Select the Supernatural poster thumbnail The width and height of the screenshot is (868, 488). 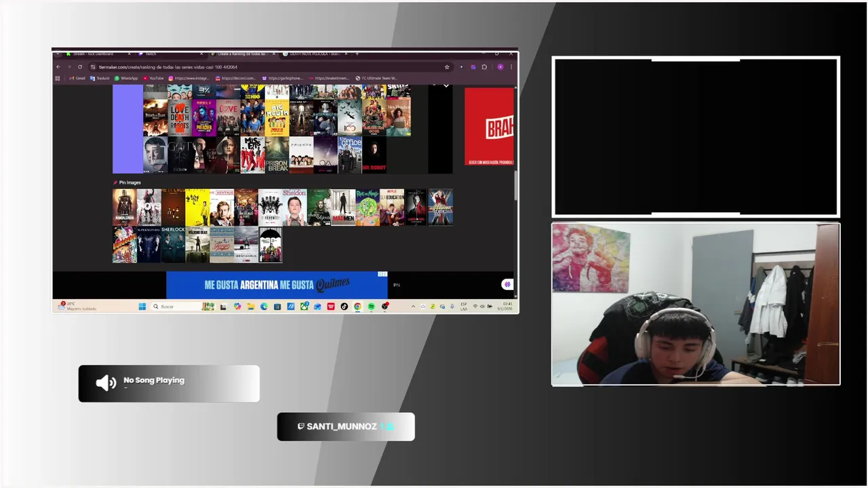pos(149,244)
